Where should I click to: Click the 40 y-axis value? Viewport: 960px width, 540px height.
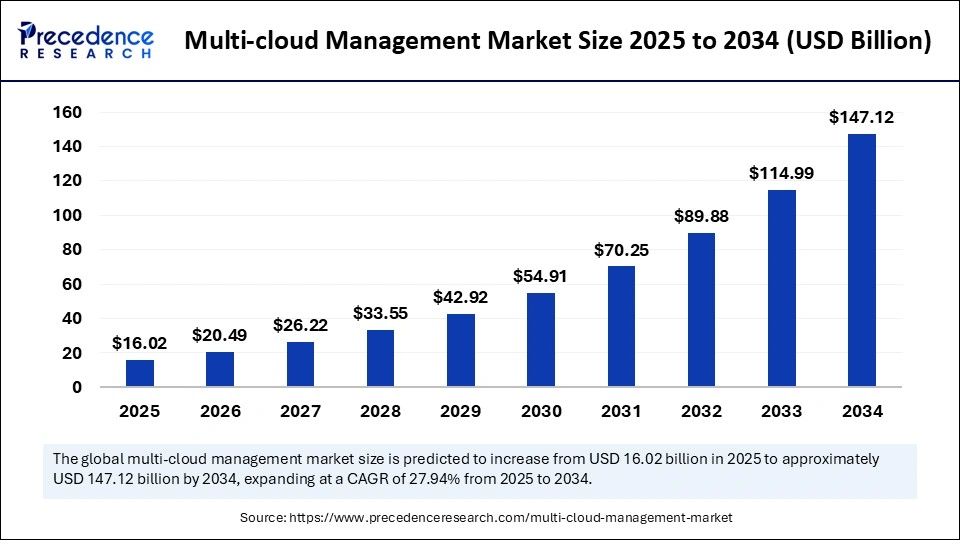(72, 319)
